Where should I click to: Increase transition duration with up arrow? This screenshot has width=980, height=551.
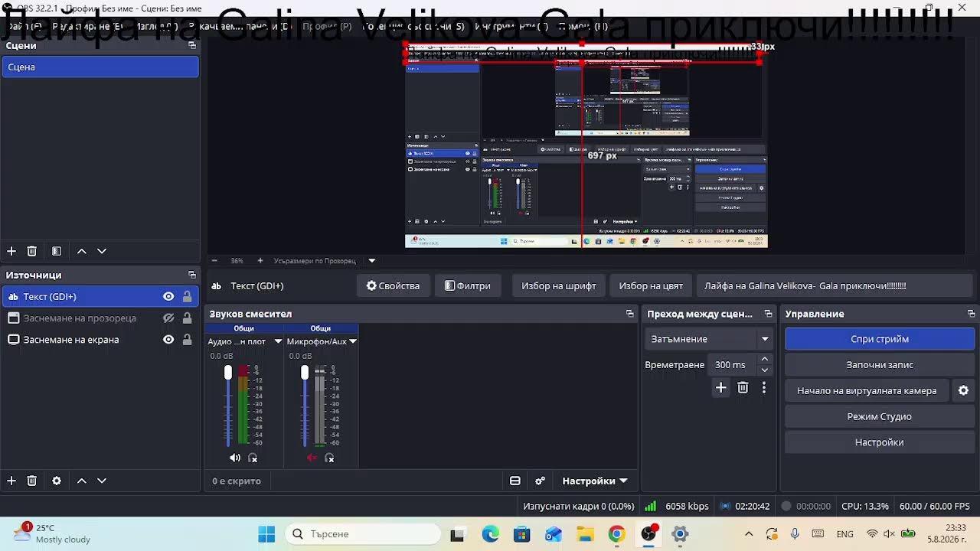point(764,360)
